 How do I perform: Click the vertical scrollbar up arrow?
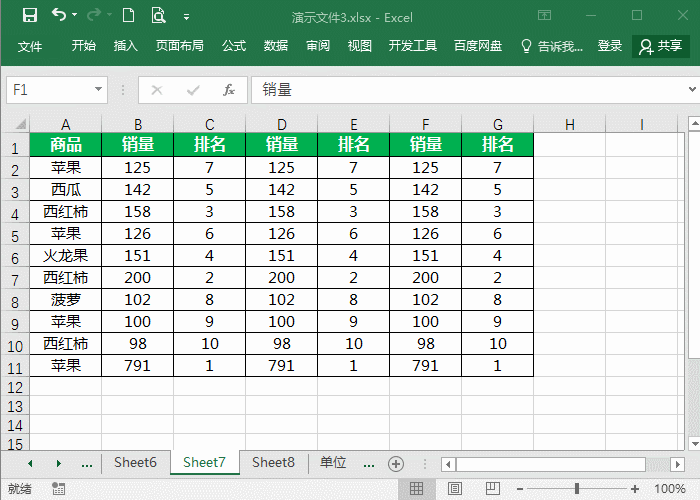tap(694, 123)
